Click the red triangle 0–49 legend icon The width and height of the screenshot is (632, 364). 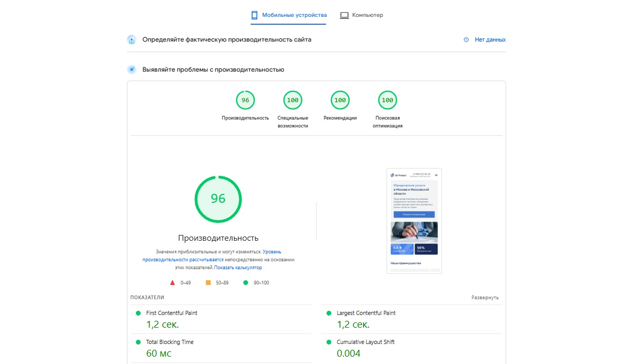pyautogui.click(x=172, y=283)
